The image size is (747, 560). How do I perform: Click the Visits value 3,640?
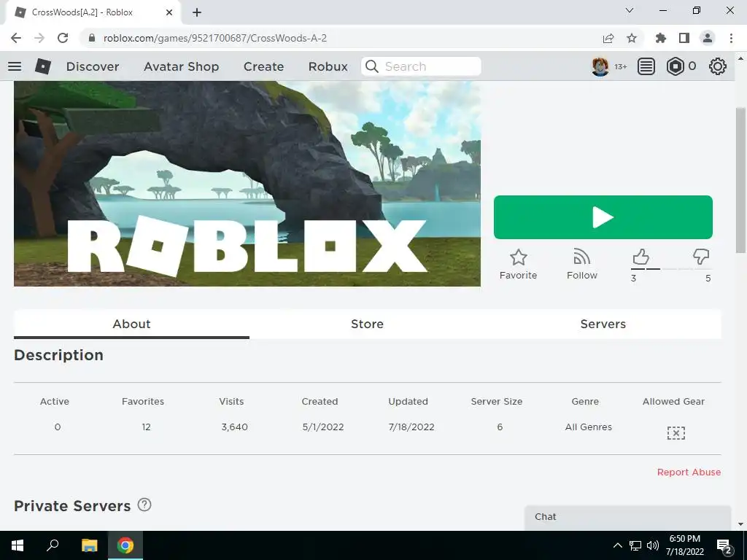[234, 427]
